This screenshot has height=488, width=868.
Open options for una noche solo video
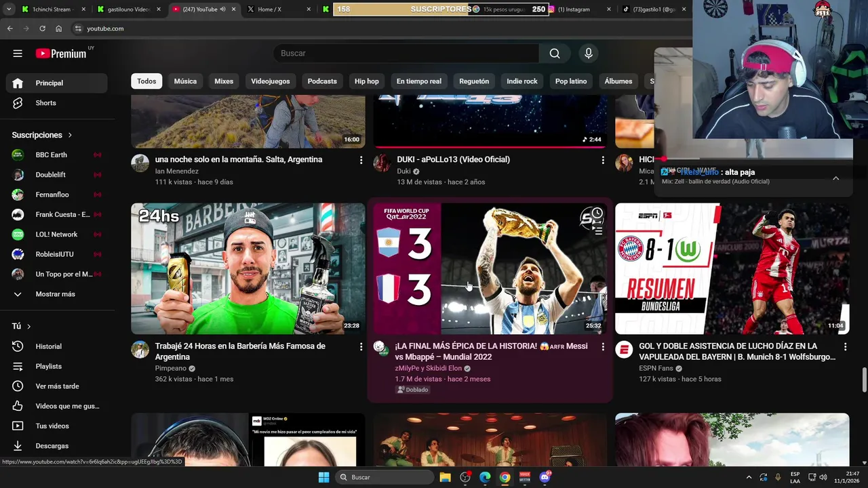pyautogui.click(x=361, y=160)
